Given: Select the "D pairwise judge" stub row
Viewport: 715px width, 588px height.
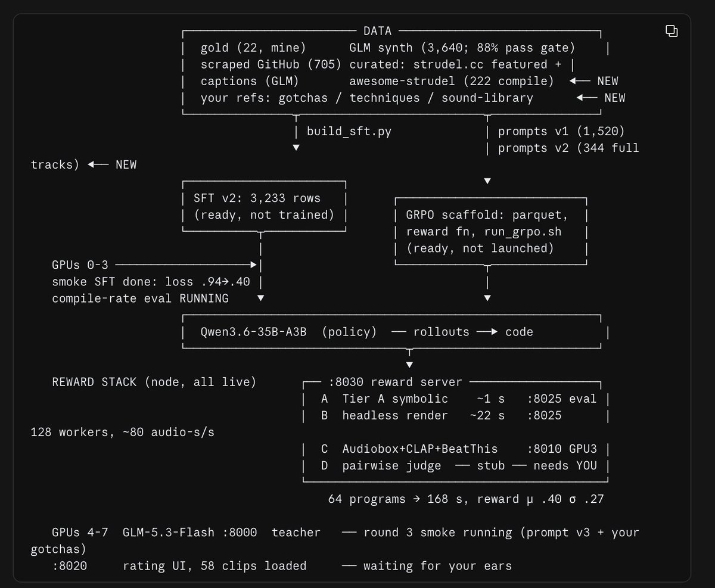Looking at the screenshot, I should [x=459, y=465].
